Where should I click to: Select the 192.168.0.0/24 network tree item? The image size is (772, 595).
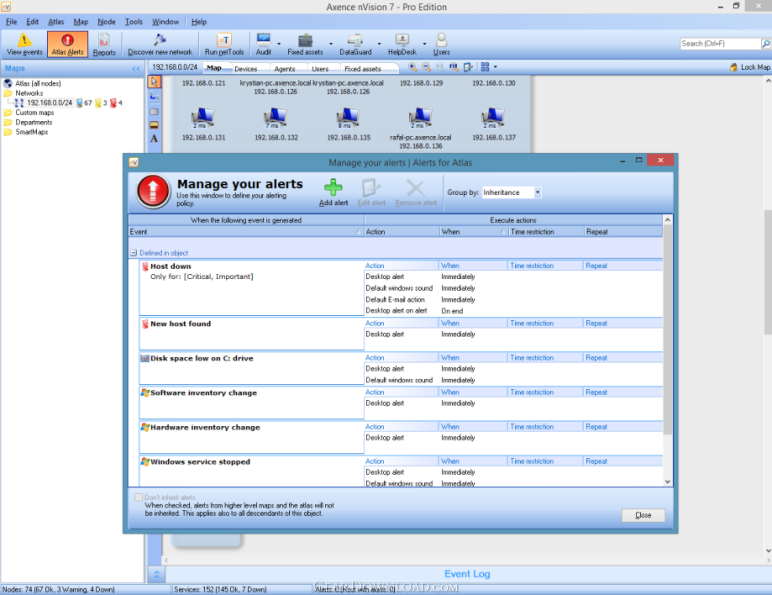click(49, 102)
